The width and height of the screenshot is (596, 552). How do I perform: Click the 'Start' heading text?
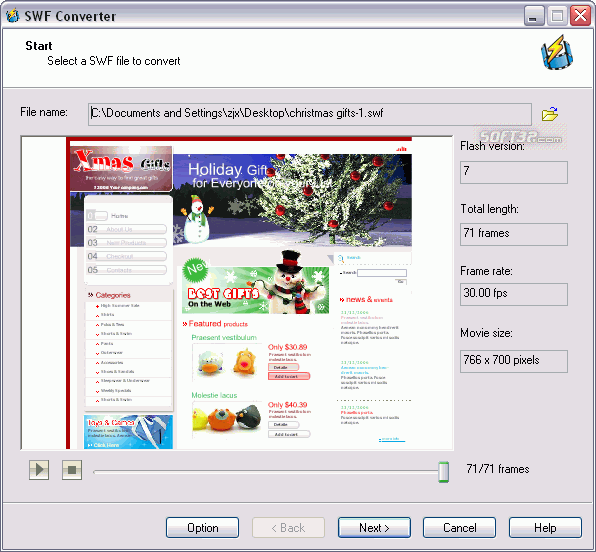[x=39, y=46]
